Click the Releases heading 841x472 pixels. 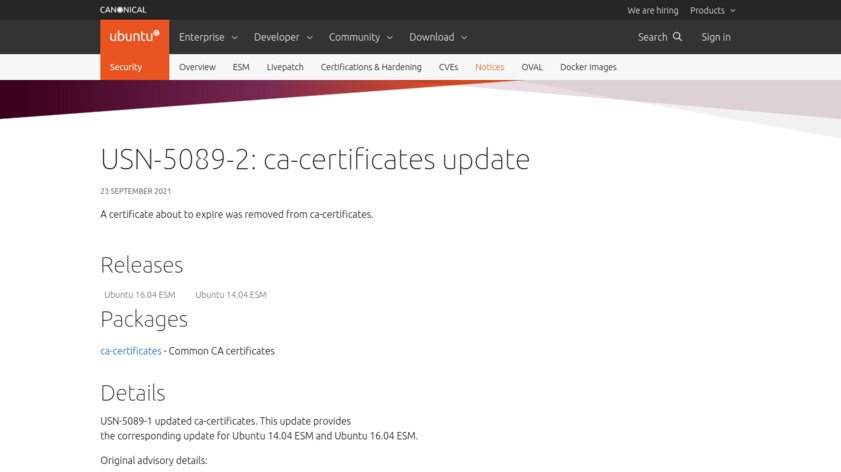pos(142,265)
